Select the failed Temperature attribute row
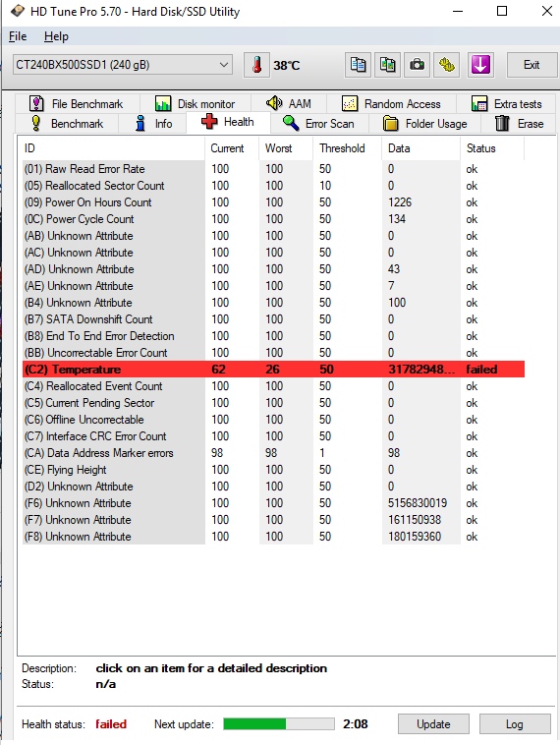Screen dimensions: 560x745 pos(273,370)
